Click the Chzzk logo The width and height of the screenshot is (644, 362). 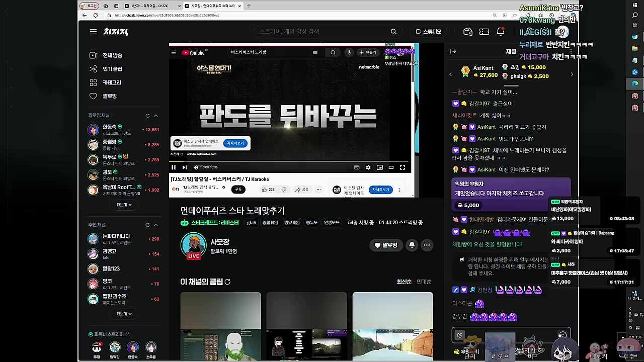click(x=116, y=32)
